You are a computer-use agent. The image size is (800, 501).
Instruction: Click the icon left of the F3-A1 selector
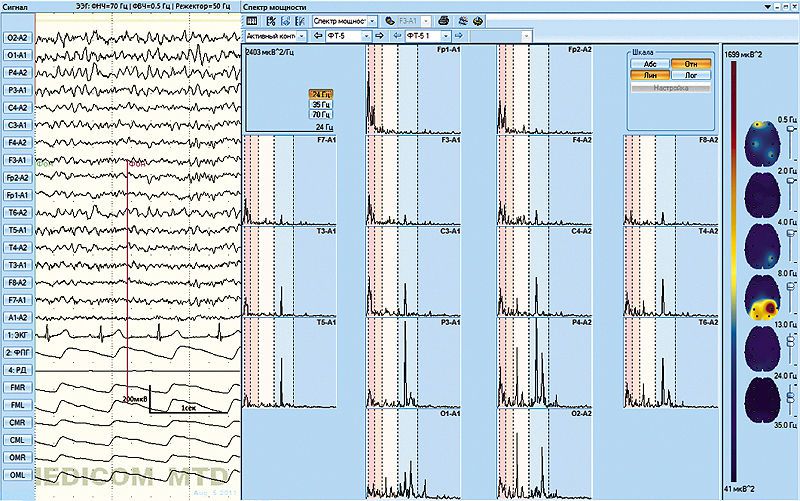(389, 20)
